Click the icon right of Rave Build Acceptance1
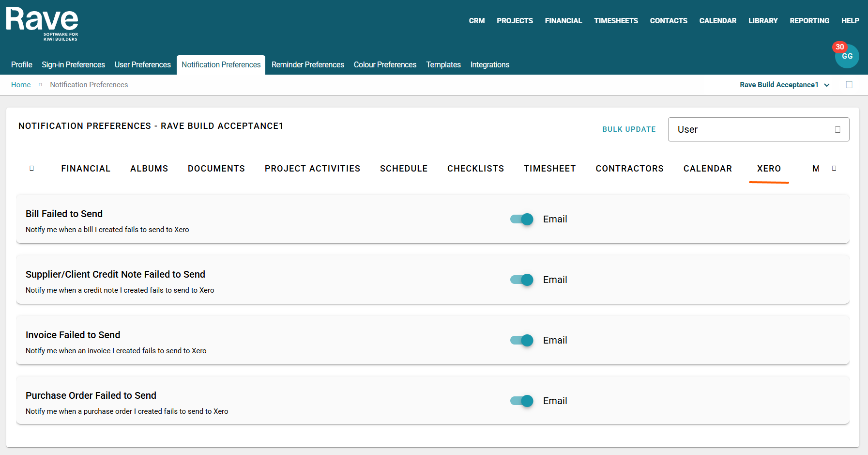 click(849, 85)
